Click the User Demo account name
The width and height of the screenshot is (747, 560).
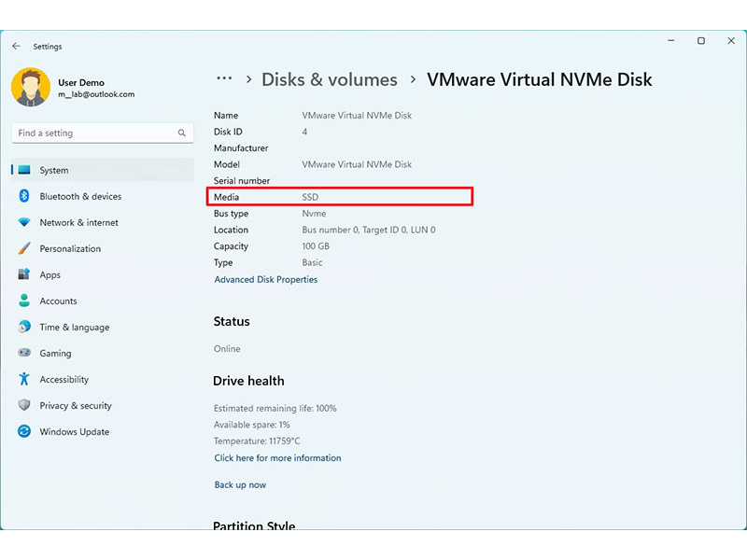pos(81,82)
